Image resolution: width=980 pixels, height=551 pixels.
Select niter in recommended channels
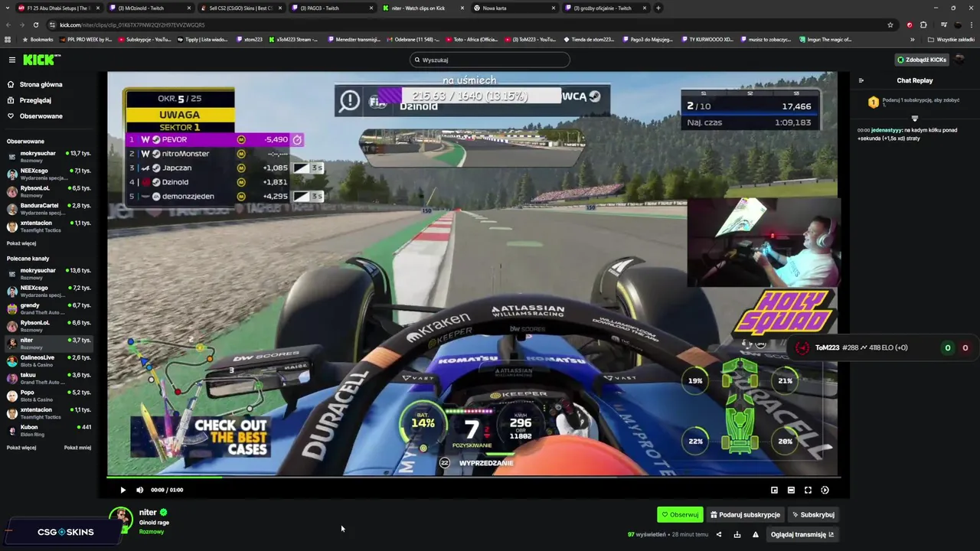(49, 343)
